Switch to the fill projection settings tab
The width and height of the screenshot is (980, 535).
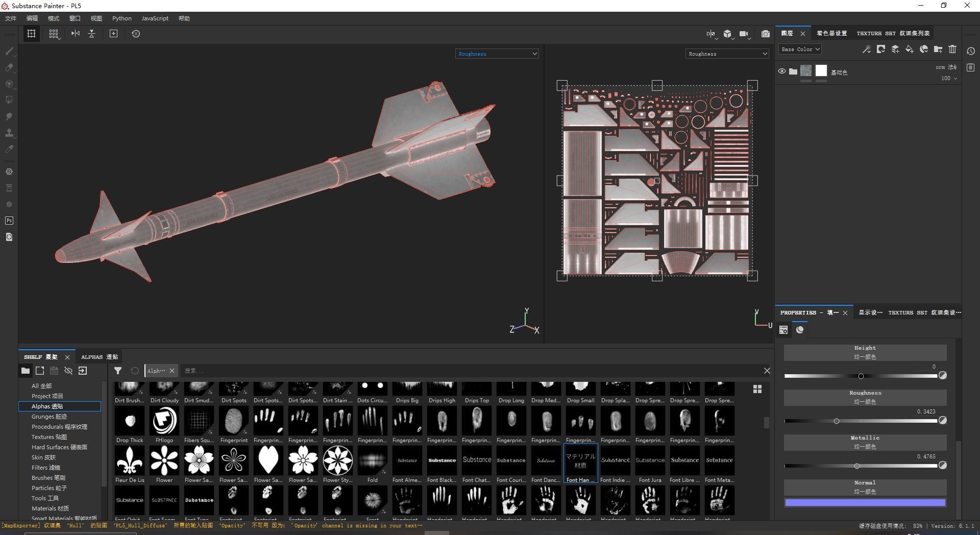(x=783, y=330)
